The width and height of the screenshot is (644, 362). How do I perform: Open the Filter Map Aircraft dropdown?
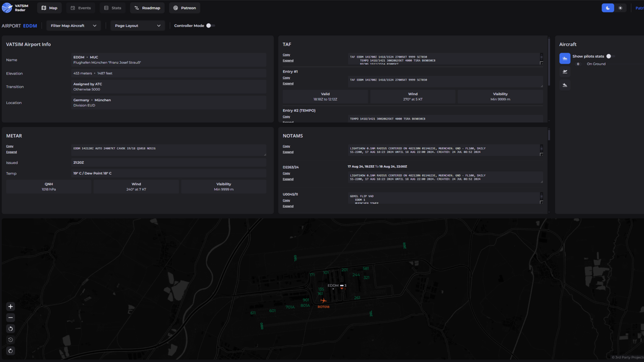73,26
